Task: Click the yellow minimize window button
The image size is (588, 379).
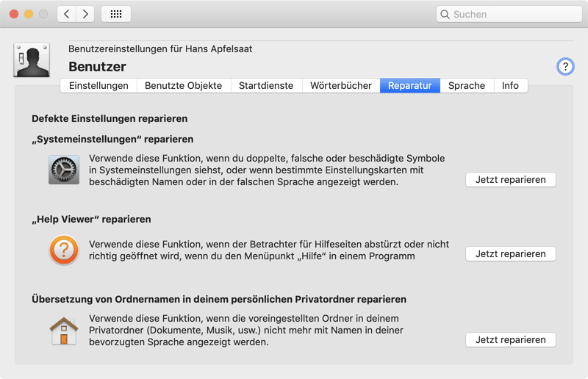Action: [x=29, y=14]
